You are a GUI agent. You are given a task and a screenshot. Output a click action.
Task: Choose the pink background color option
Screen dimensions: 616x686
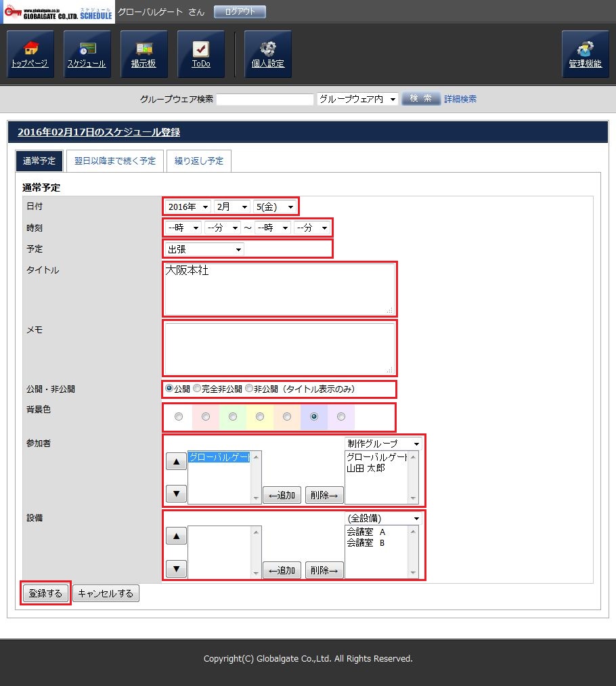pyautogui.click(x=206, y=417)
